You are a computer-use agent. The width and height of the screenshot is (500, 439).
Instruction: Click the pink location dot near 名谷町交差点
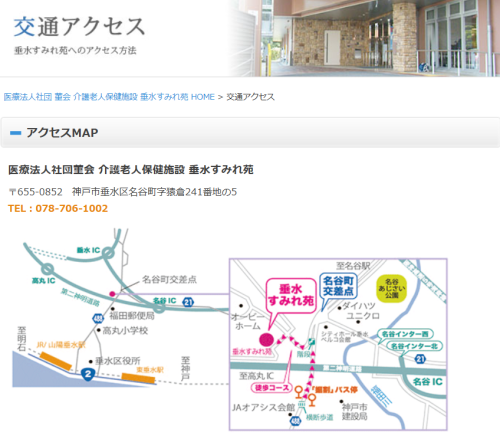[x=112, y=294]
